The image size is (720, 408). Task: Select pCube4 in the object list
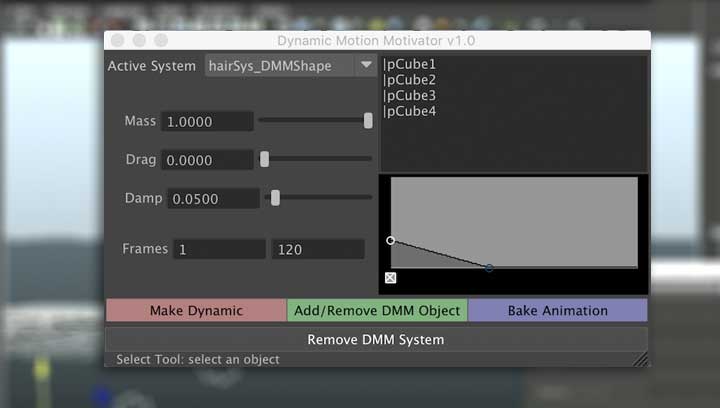pyautogui.click(x=410, y=111)
